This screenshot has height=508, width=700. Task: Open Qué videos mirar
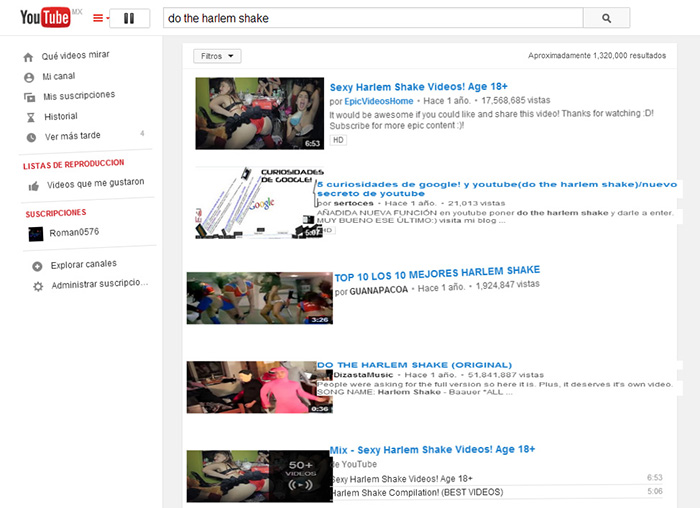(x=75, y=55)
